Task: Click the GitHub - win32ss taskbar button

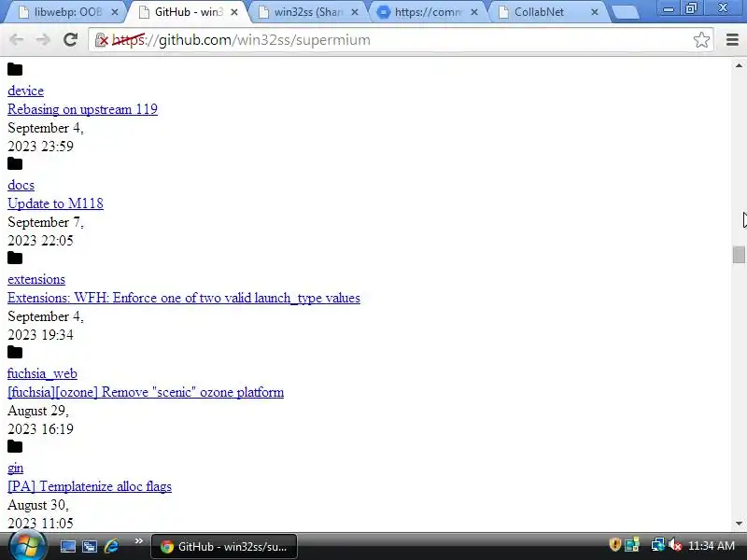Action: [224, 546]
